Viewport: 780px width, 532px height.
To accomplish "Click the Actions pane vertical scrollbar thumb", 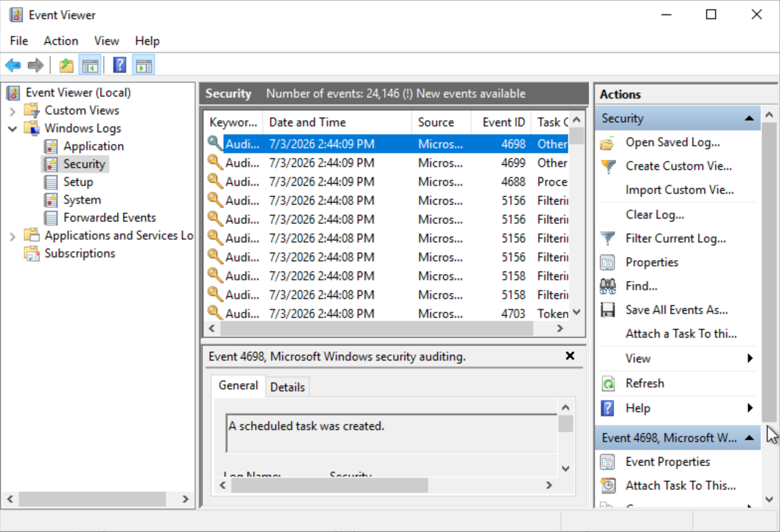I will coord(769,271).
